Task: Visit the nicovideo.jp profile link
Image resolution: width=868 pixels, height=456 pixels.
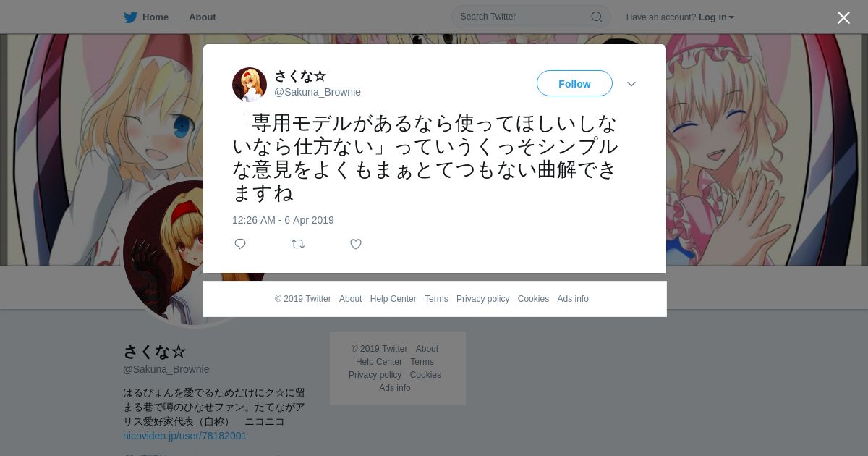Action: [x=184, y=436]
